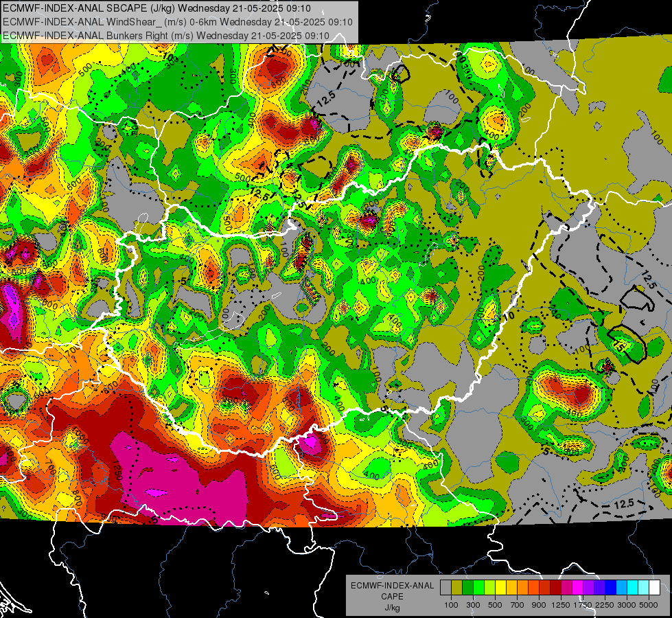The image size is (672, 618).
Task: Select the dark green legend swatch
Action: (x=467, y=588)
